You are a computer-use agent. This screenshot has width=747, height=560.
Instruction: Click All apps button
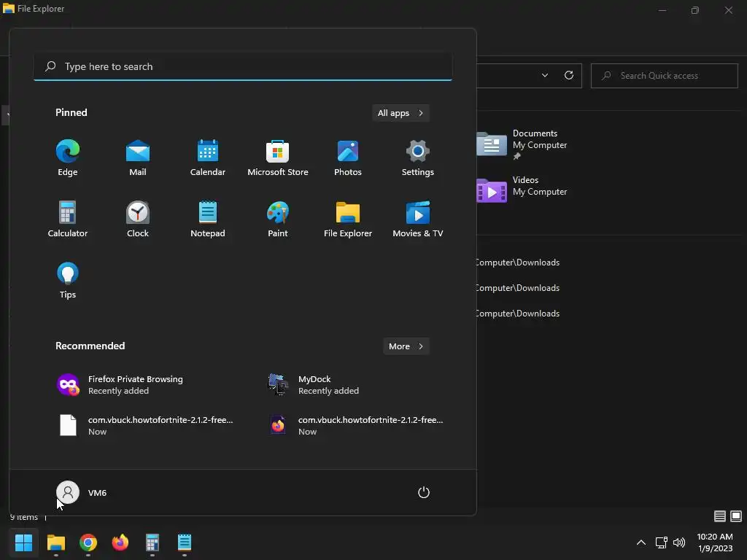pyautogui.click(x=400, y=113)
